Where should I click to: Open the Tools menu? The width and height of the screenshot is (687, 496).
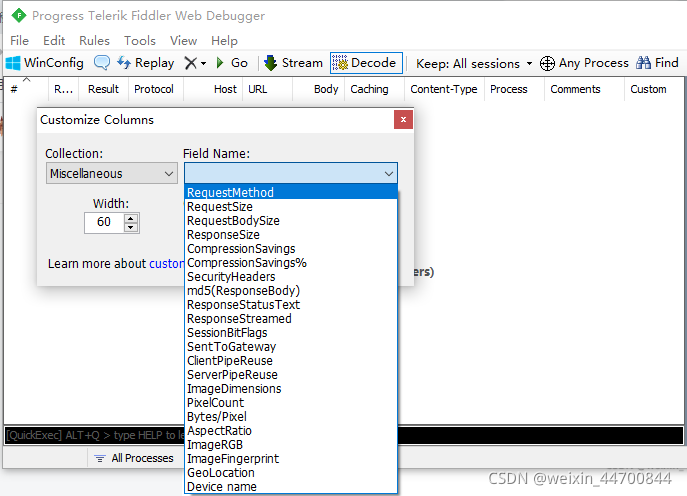point(140,41)
